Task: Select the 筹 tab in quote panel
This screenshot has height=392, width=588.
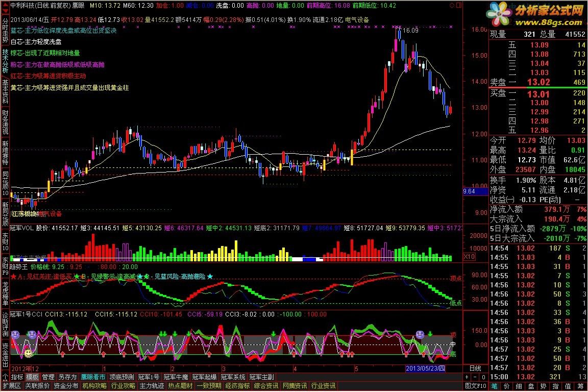Action: 580,386
